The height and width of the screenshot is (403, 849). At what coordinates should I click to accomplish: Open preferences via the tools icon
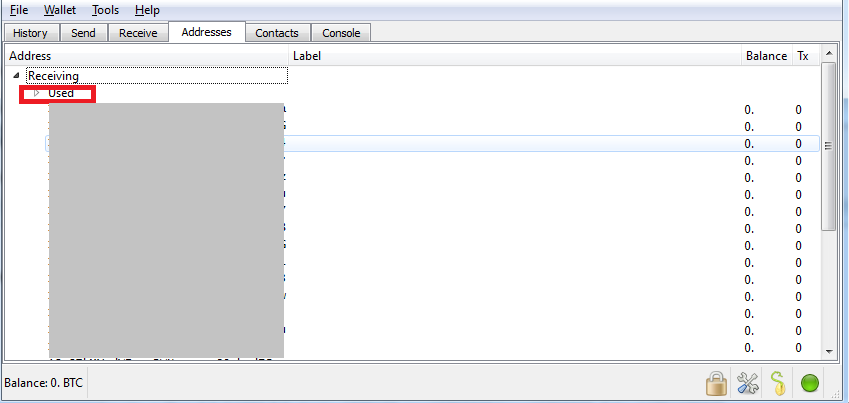(x=748, y=384)
